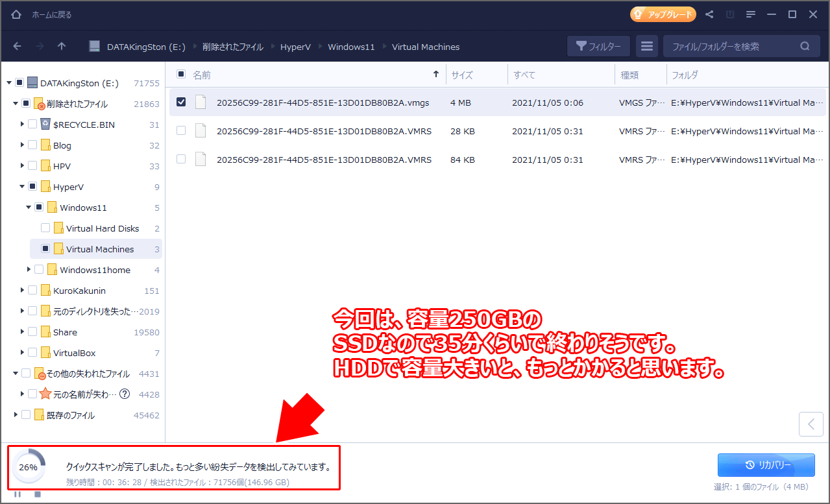Screen dimensions: 830x504
Task: Click the 既存のファイル folder icon
Action: pos(39,414)
